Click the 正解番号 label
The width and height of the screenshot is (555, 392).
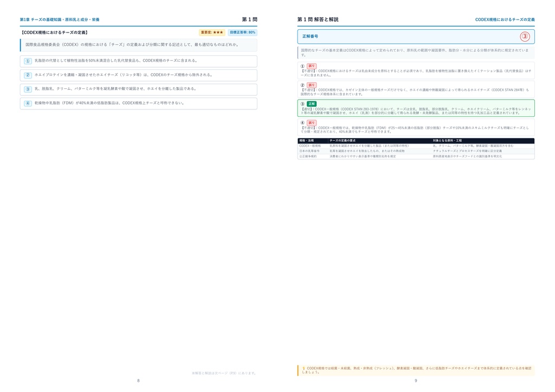pos(310,36)
